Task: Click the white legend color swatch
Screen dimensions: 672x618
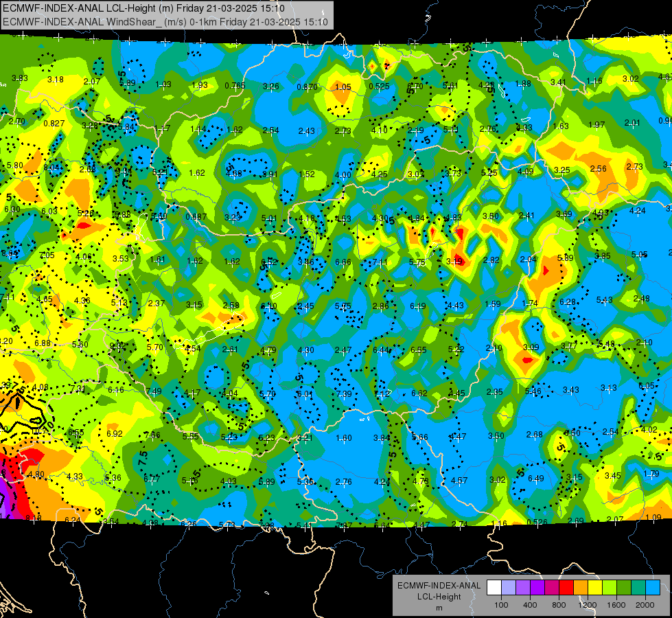Action: (494, 587)
